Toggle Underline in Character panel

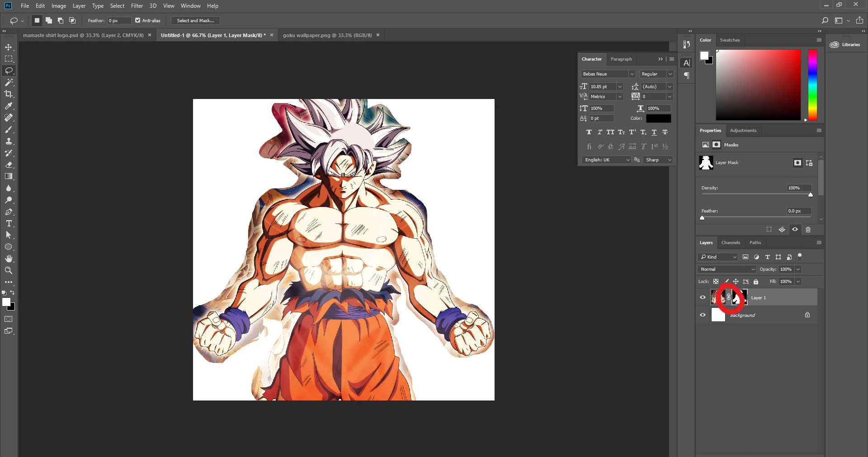coord(654,132)
